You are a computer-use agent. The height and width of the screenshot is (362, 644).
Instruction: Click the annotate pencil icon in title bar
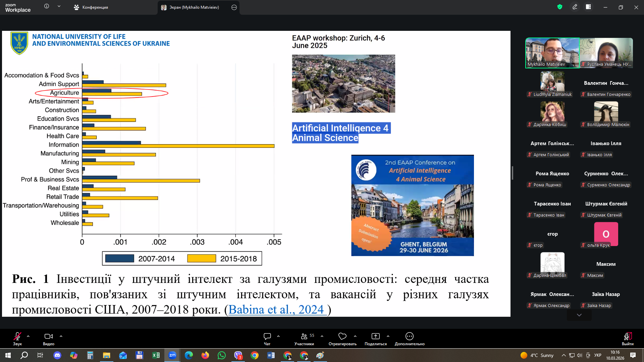click(575, 7)
